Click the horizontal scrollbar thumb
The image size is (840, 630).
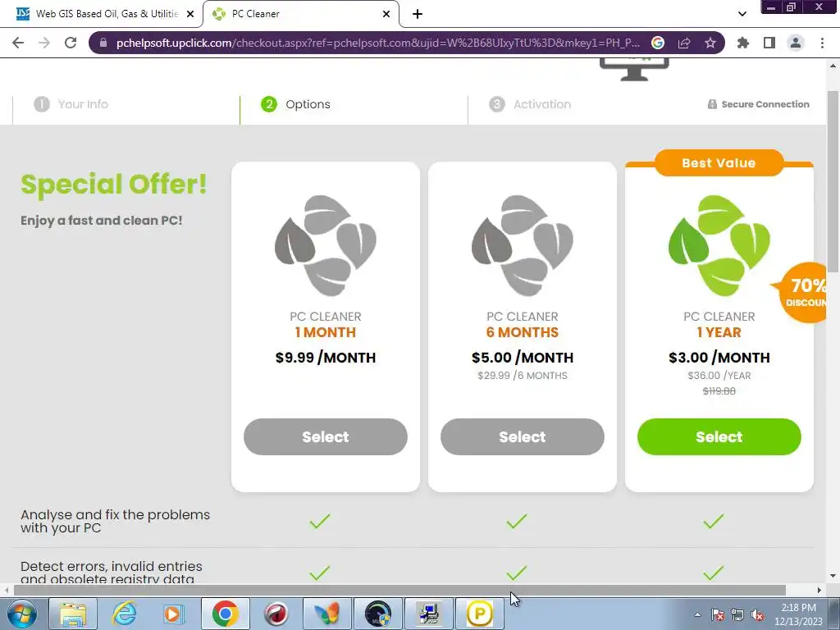[399, 590]
